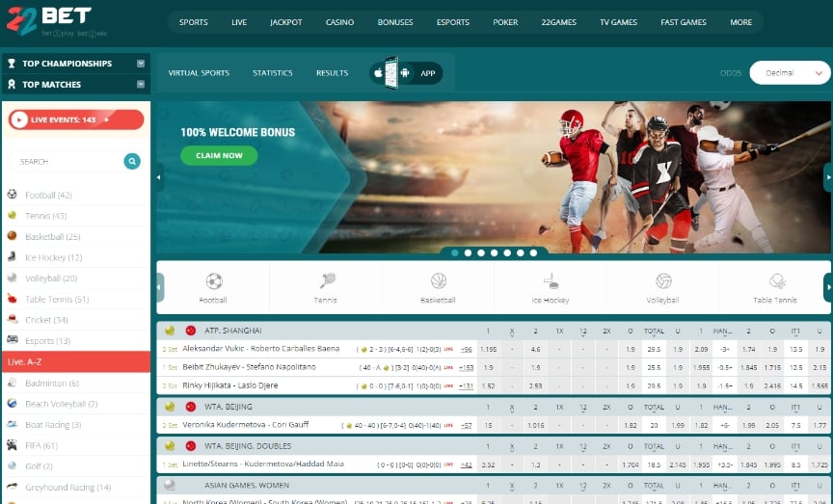Screen dimensions: 833x504
Task: Click the search magnifier icon
Action: click(132, 161)
